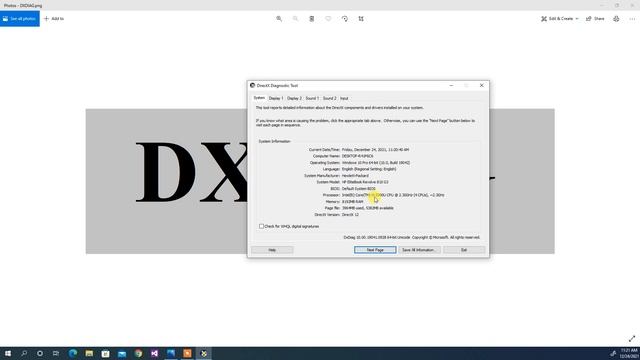Viewport: 640px width, 360px height.
Task: Minimize the DirectX Diagnostic Tool window
Action: 451,85
